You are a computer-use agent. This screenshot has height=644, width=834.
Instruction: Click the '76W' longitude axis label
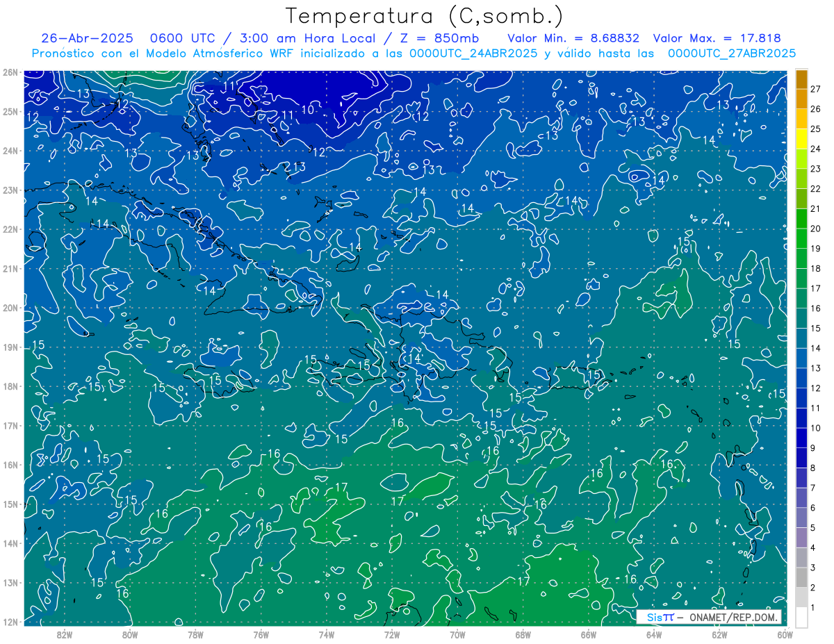coord(261,634)
